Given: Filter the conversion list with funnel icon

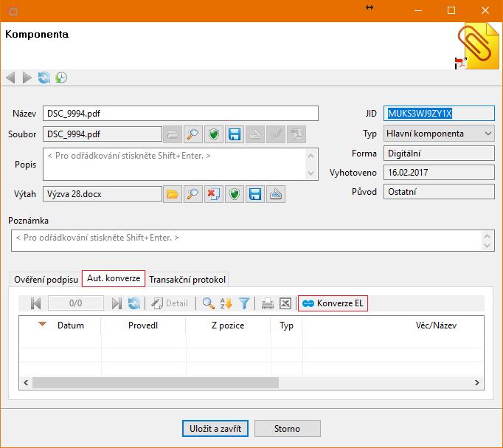Looking at the screenshot, I should pyautogui.click(x=244, y=303).
